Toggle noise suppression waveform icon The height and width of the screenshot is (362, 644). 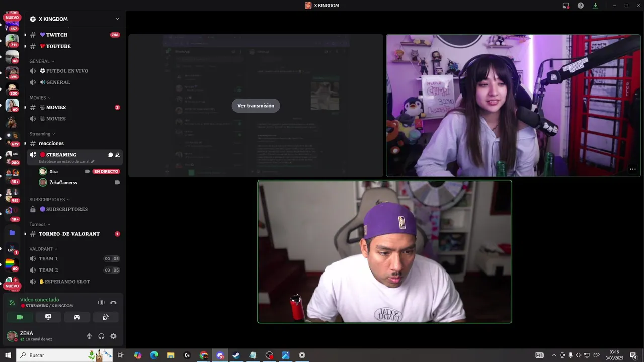(x=101, y=302)
